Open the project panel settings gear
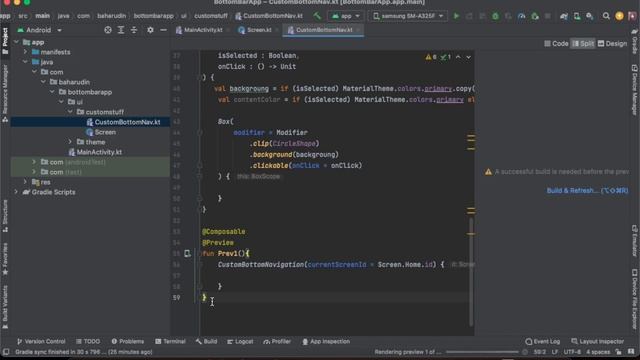Image resolution: width=640 pixels, height=360 pixels. tap(150, 30)
